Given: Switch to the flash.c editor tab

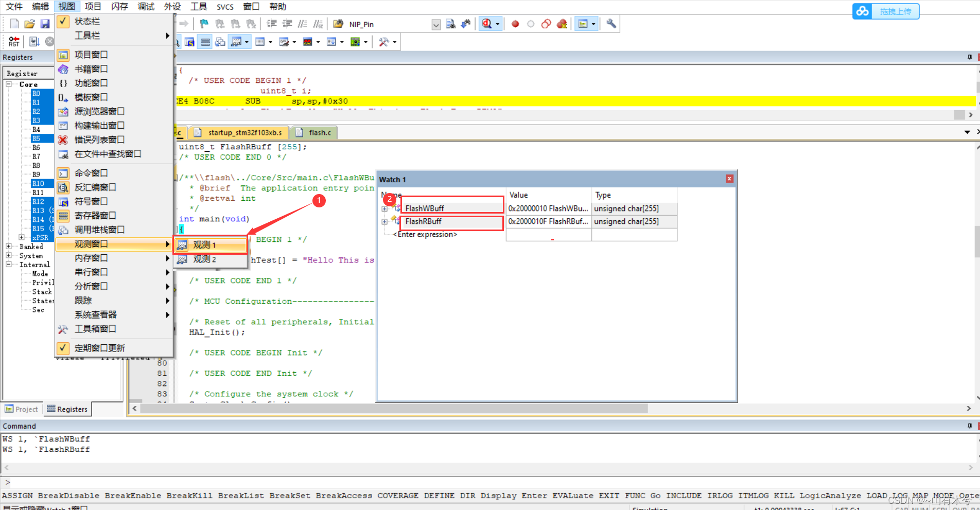Looking at the screenshot, I should [313, 132].
